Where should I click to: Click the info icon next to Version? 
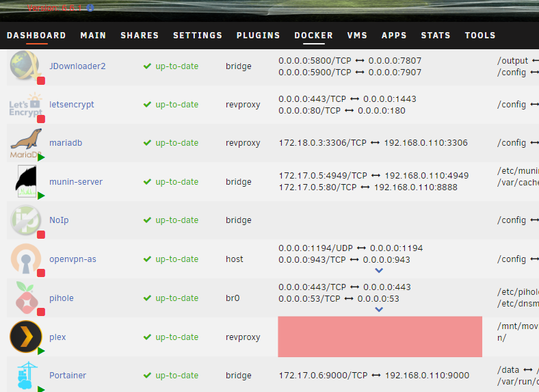pyautogui.click(x=90, y=8)
